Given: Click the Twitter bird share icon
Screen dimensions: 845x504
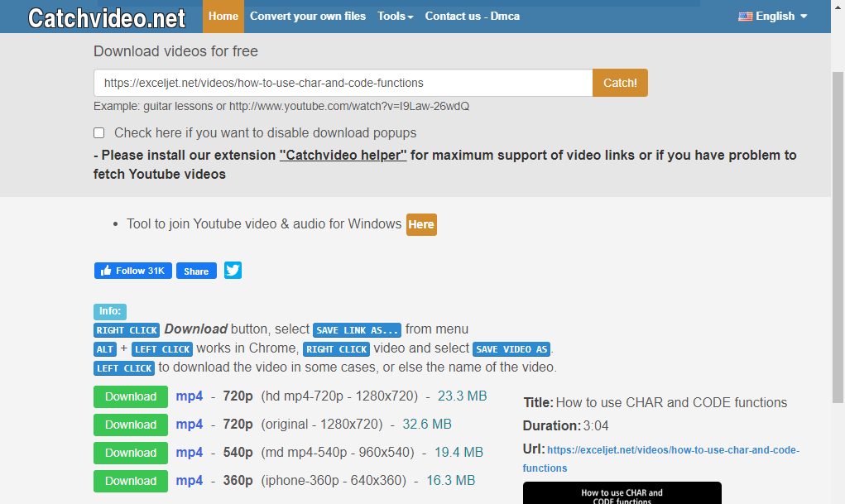Looking at the screenshot, I should [233, 271].
